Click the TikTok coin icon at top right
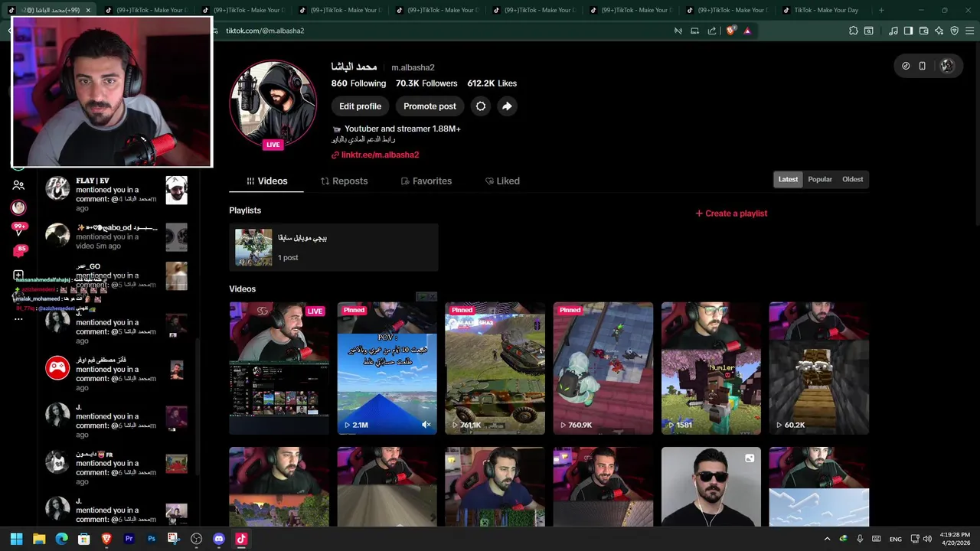Screen dimensions: 980x551 906,66
